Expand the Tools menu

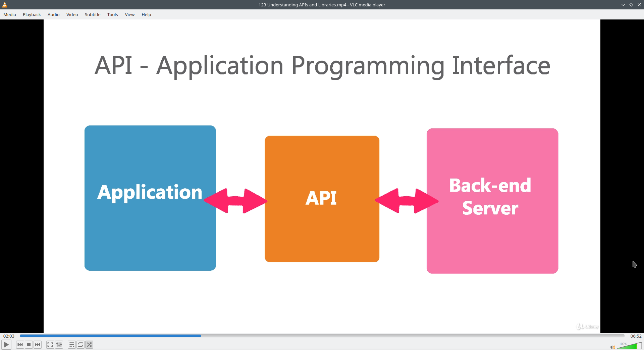(113, 14)
